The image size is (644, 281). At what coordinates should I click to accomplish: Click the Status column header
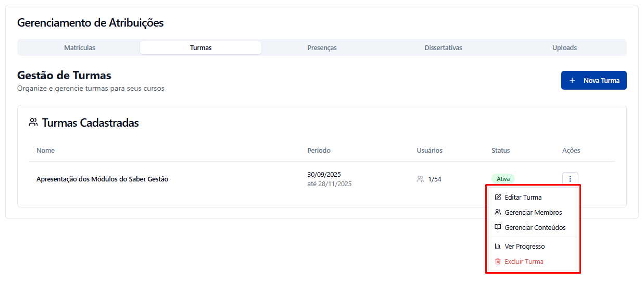500,150
